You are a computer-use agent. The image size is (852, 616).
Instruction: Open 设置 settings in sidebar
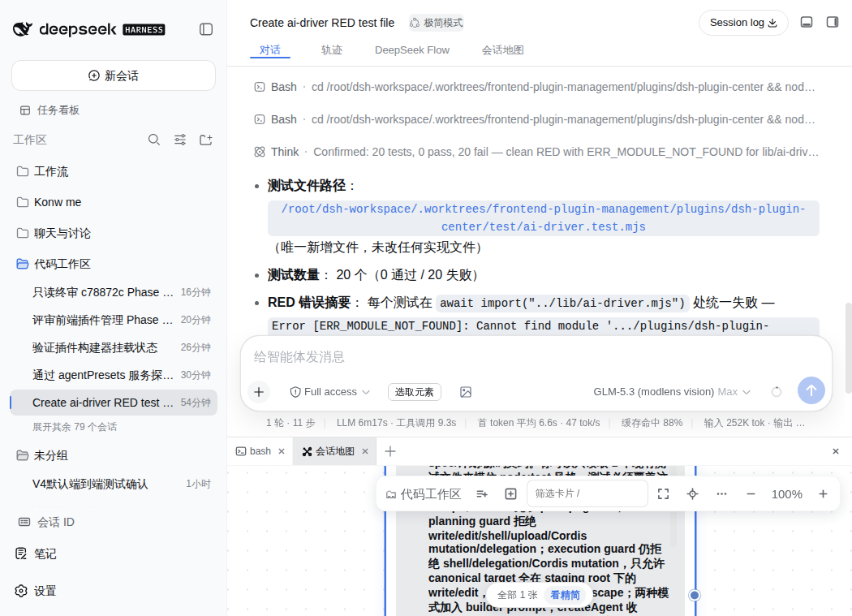coord(36,591)
